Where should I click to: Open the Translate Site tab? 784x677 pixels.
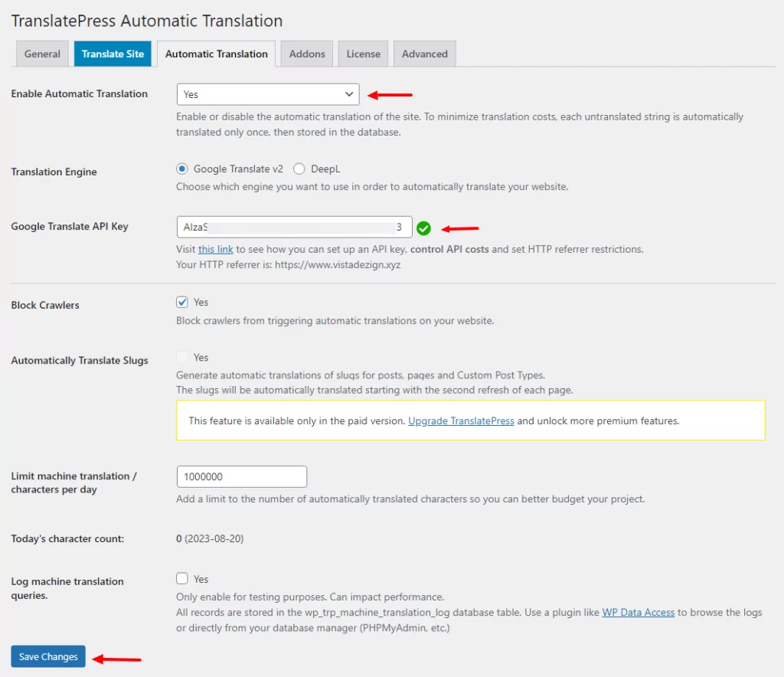tap(113, 54)
